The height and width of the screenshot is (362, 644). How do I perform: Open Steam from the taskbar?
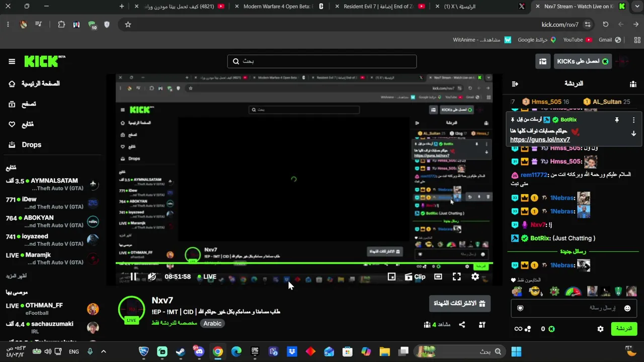click(180, 351)
